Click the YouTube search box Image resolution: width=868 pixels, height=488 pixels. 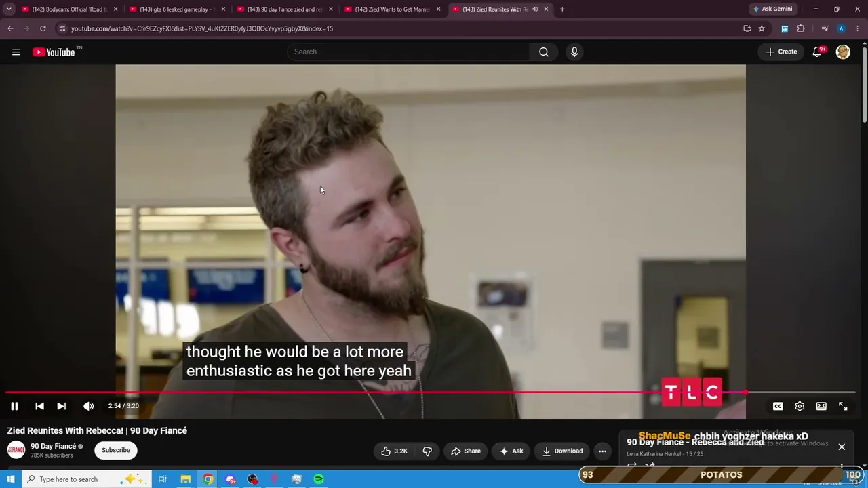(408, 52)
